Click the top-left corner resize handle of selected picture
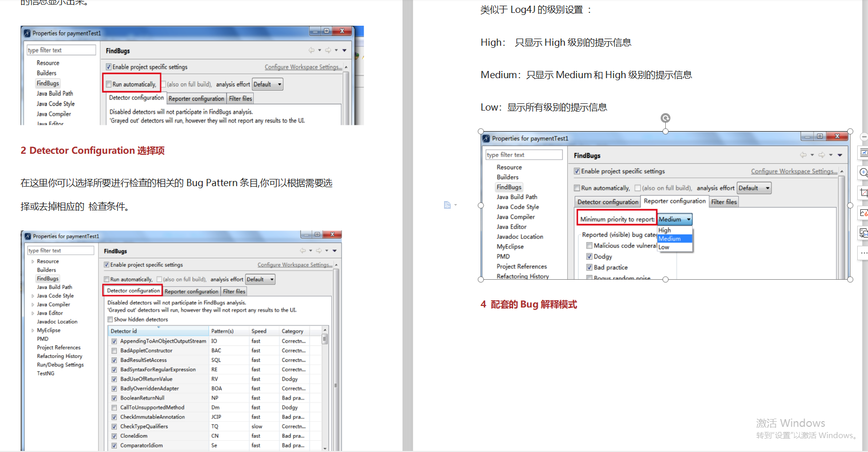868x452 pixels. pyautogui.click(x=481, y=132)
